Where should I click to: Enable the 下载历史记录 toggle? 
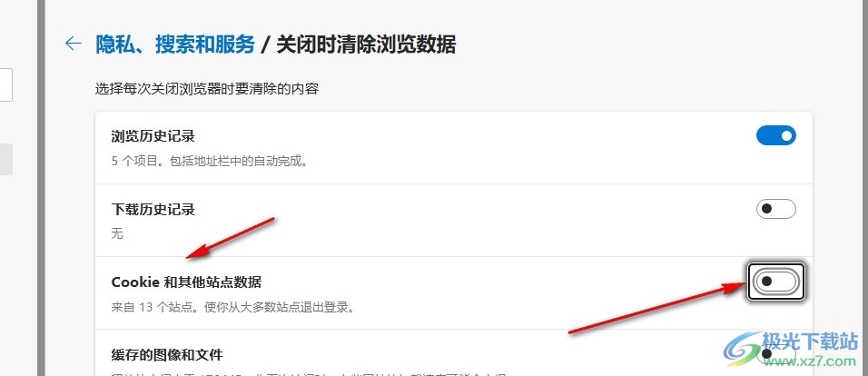coord(775,209)
